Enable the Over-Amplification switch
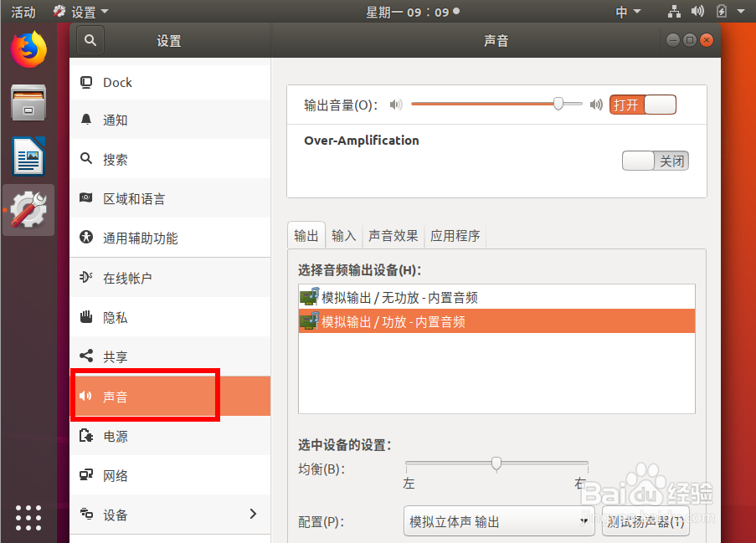Screen dimensions: 756x543 coord(656,161)
